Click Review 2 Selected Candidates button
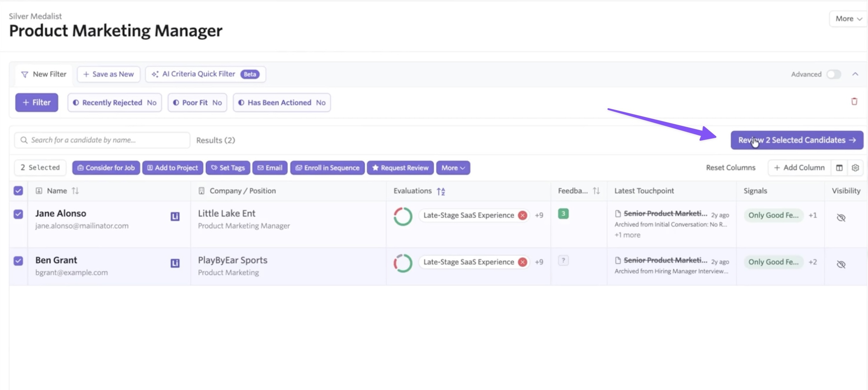Viewport: 868px width, 390px height. click(797, 140)
